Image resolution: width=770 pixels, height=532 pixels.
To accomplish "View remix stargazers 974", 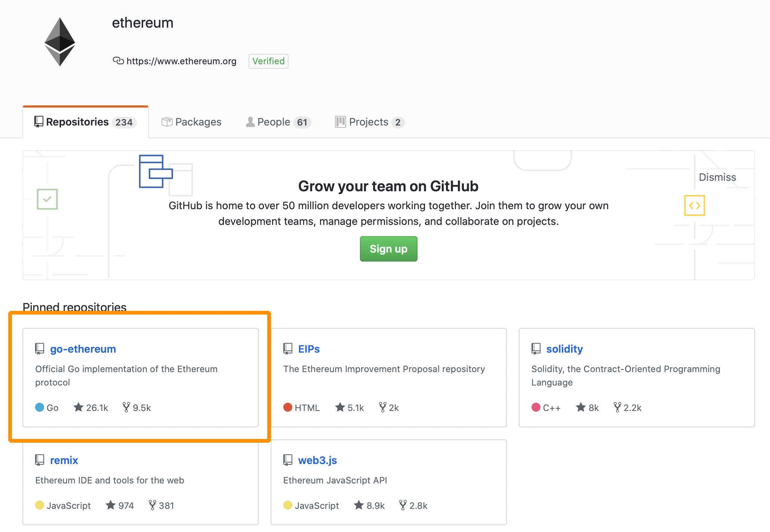I will [120, 505].
